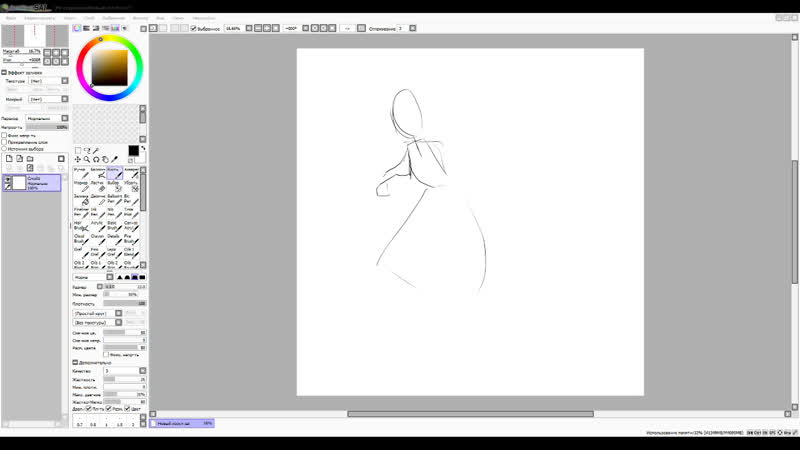Open the Слой menu
This screenshot has height=450, width=800.
[x=89, y=18]
